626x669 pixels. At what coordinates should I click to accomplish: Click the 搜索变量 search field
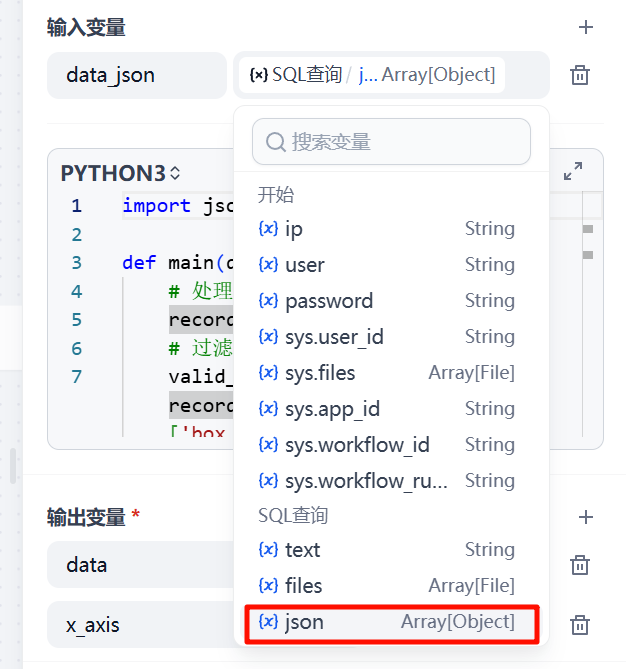pyautogui.click(x=391, y=142)
